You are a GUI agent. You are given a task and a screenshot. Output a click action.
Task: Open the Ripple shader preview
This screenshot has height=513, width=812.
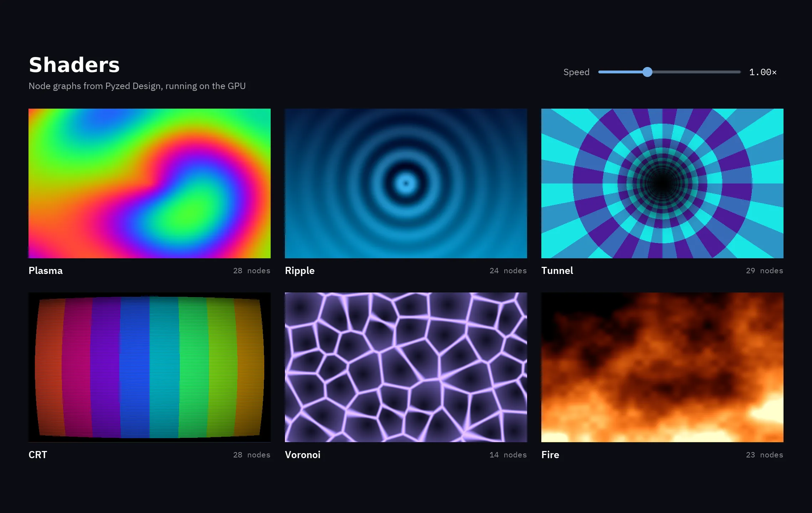406,183
